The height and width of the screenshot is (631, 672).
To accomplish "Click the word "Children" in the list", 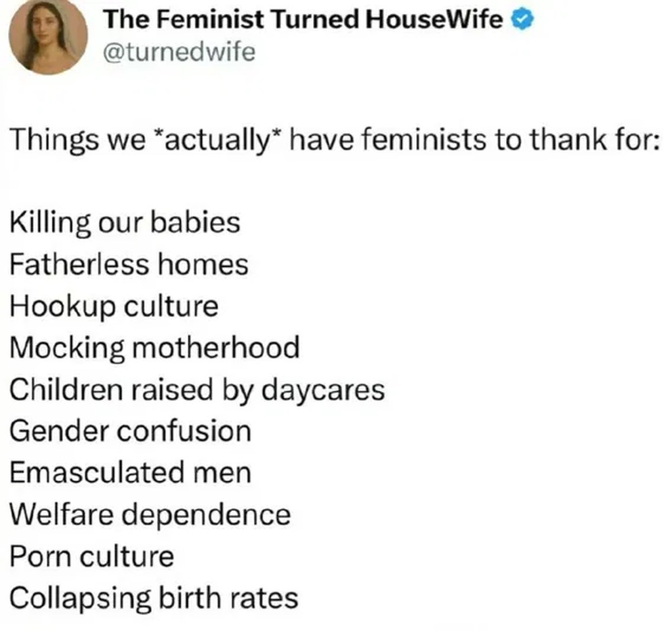I will (x=69, y=390).
